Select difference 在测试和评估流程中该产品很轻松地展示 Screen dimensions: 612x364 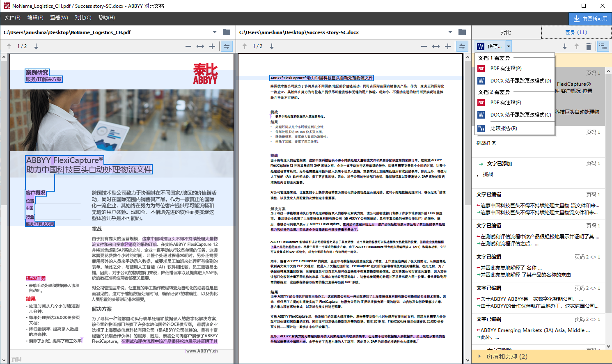point(538,235)
